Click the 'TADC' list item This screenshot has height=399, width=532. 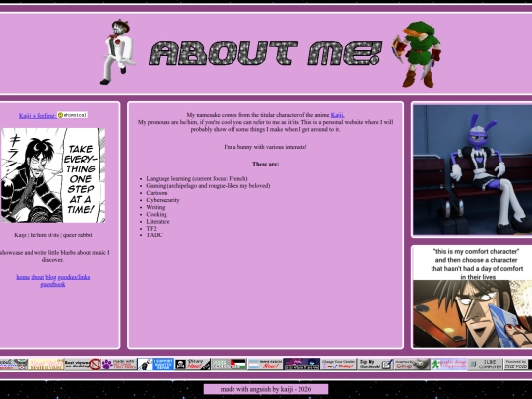pyautogui.click(x=154, y=235)
